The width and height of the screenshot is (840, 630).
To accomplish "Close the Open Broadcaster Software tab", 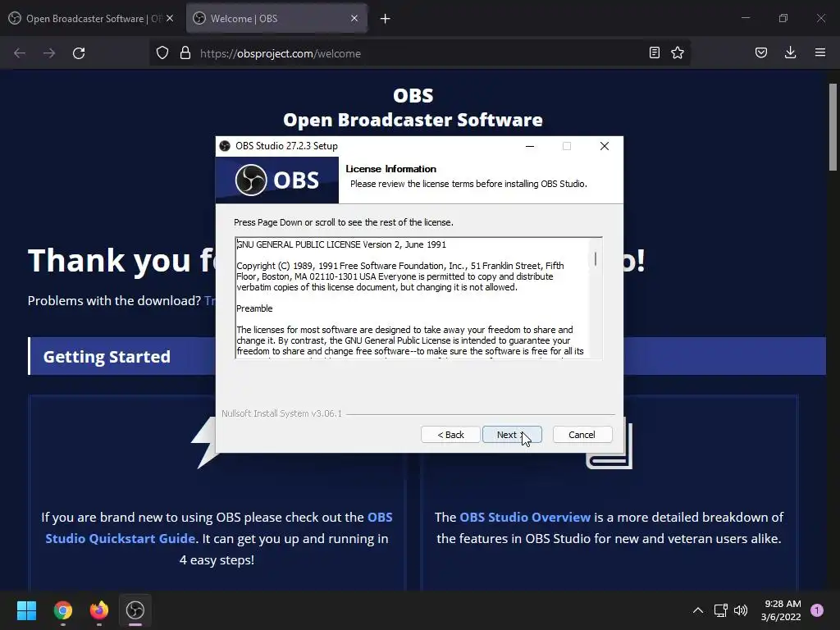I will (170, 18).
